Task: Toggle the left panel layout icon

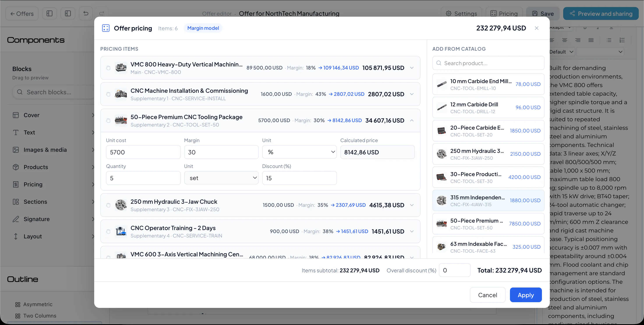Action: click(x=50, y=13)
